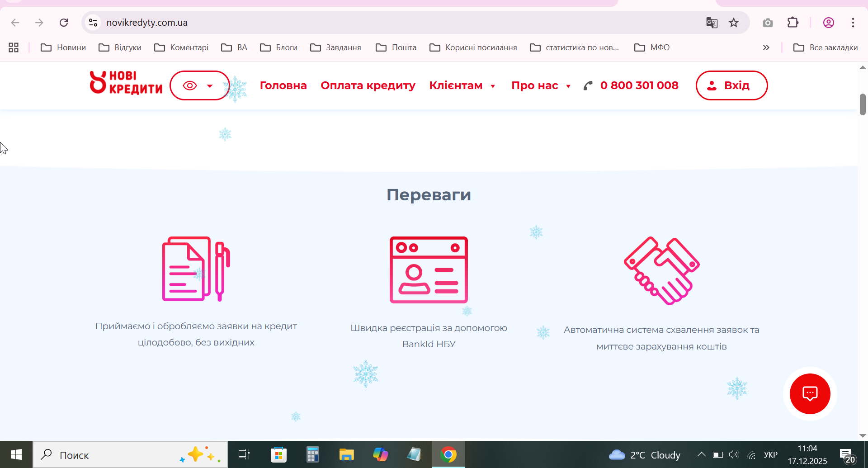Expand the Клієнтам dropdown arrow
Image resolution: width=868 pixels, height=468 pixels.
(x=493, y=86)
